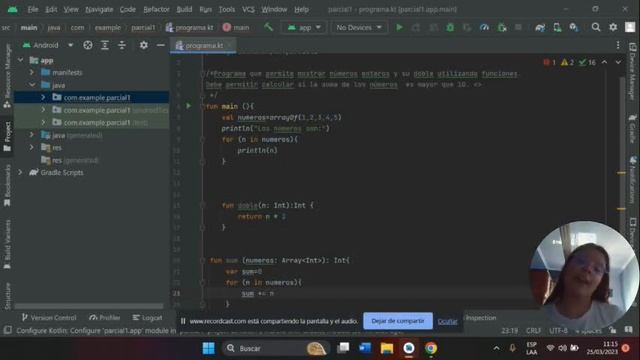Toggle the Structure tool window
The height and width of the screenshot is (360, 640).
(x=7, y=296)
